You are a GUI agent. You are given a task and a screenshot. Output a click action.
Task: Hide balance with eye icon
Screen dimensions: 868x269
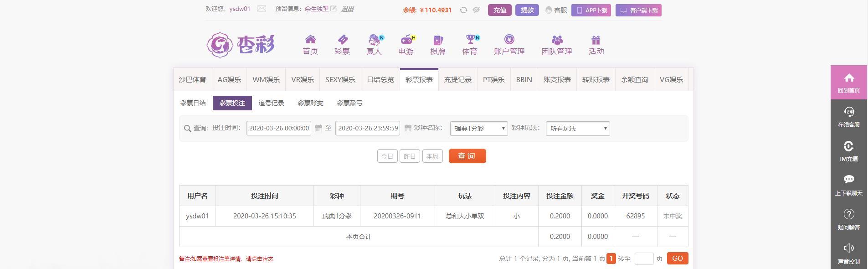pos(476,10)
